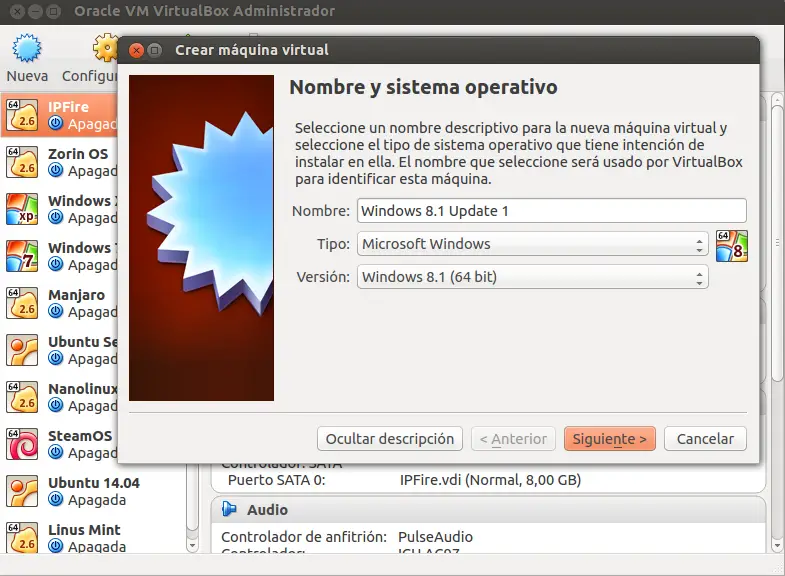Click the Manjaro power state icon
The image size is (785, 576).
[x=56, y=311]
